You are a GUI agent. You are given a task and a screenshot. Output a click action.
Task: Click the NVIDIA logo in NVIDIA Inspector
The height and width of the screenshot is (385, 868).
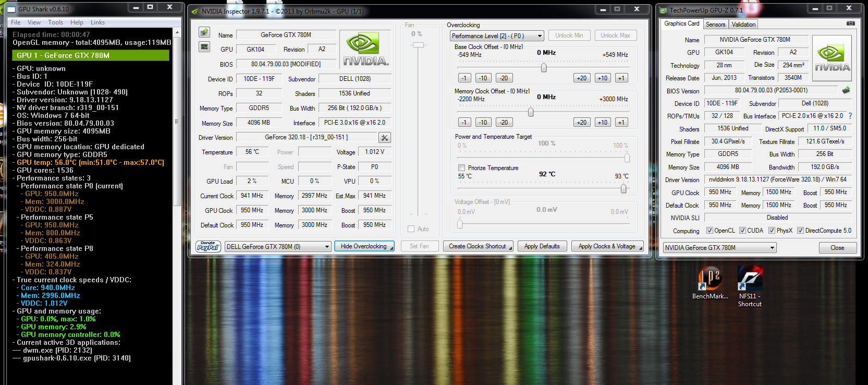point(365,49)
